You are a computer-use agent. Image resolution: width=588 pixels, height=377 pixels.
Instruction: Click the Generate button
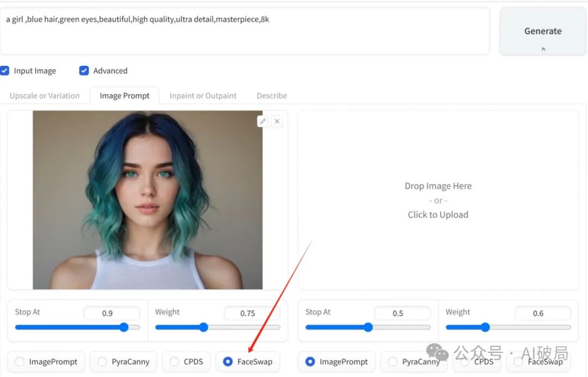point(543,31)
